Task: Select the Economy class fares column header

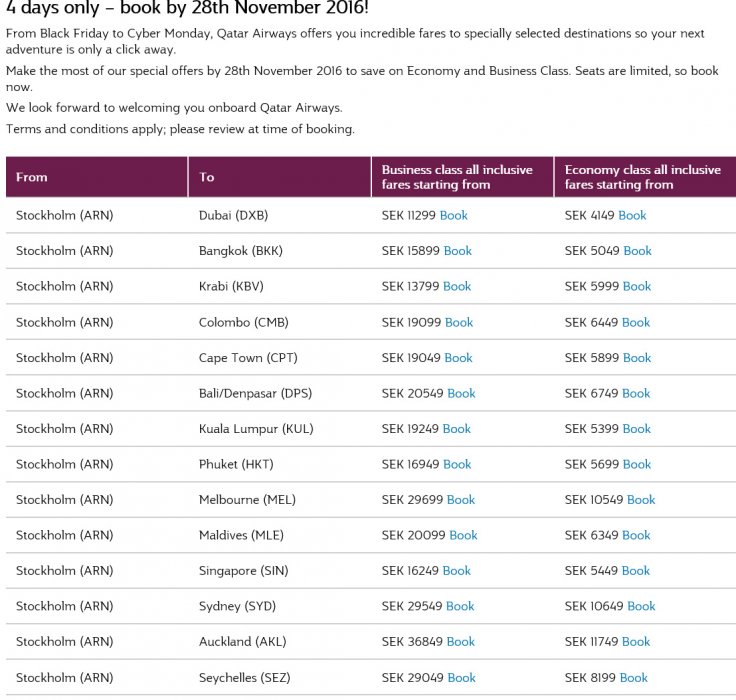Action: 642,177
